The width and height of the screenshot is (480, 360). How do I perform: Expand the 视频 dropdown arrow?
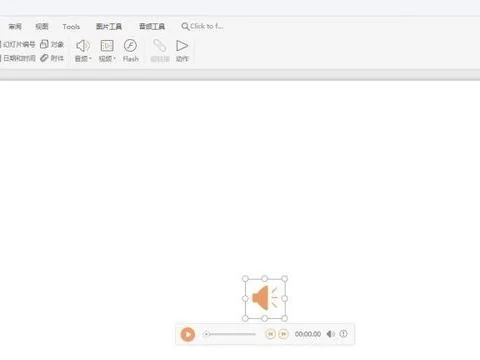[114, 59]
